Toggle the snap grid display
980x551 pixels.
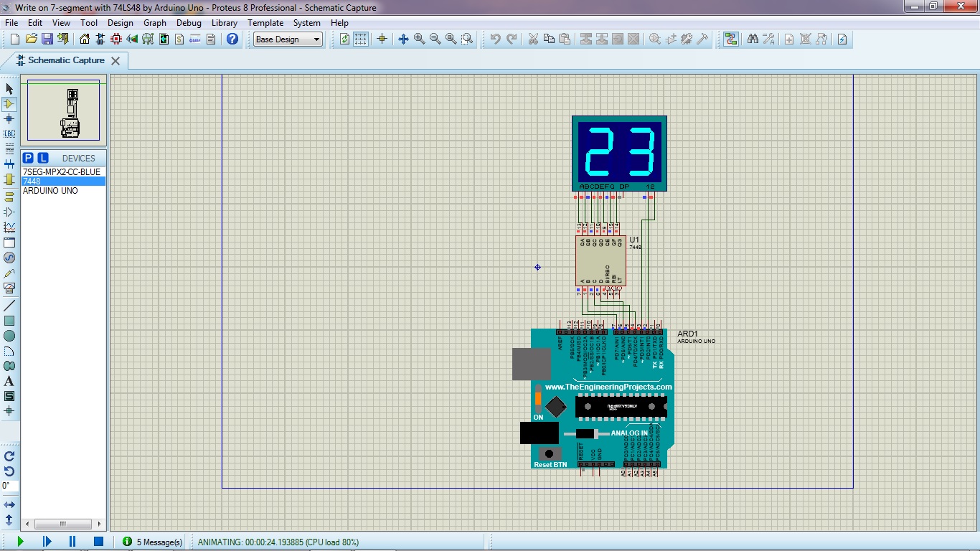(x=361, y=39)
